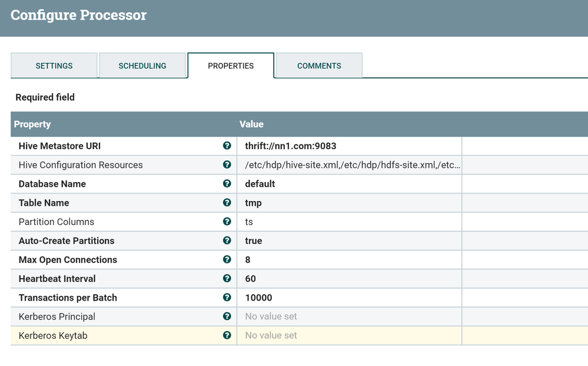Viewport: 588px width, 366px height.
Task: Click help icon beside Database Name
Action: tap(227, 183)
